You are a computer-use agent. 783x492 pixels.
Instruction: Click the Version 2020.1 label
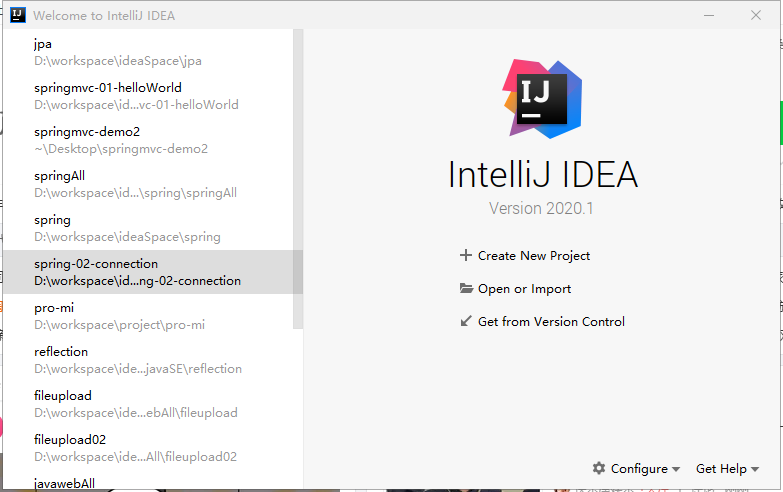click(x=541, y=208)
